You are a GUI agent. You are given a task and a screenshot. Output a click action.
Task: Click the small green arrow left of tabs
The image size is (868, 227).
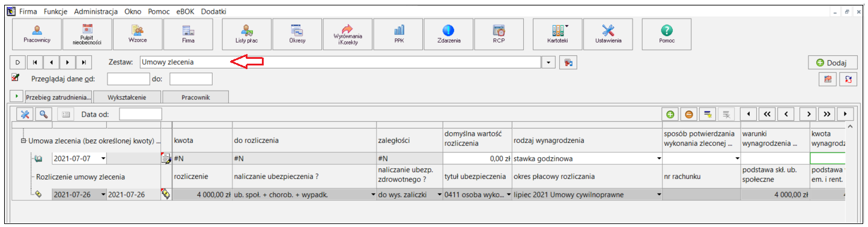pos(17,96)
